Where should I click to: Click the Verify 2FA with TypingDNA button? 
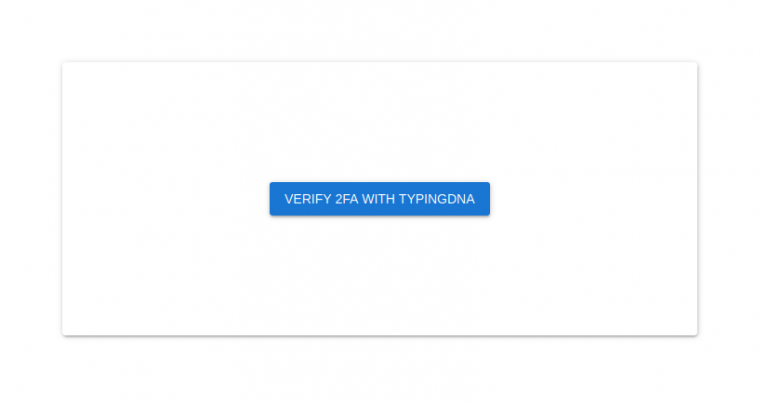380,199
